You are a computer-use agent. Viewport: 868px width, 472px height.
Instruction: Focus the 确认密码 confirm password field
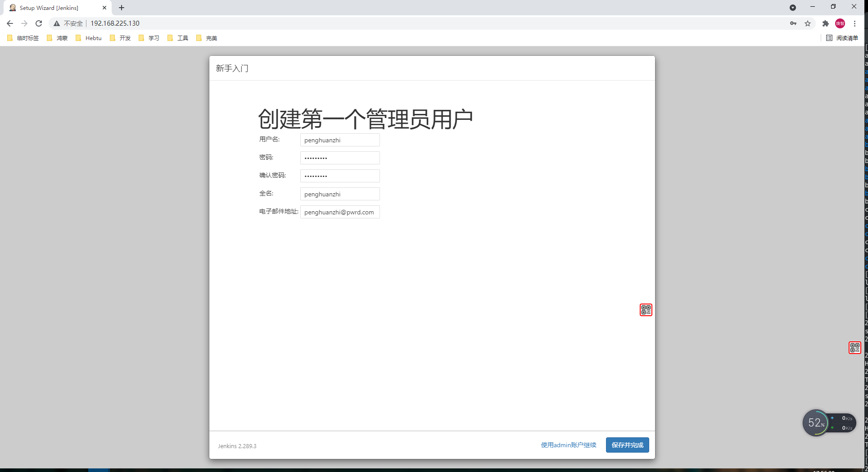(x=340, y=176)
